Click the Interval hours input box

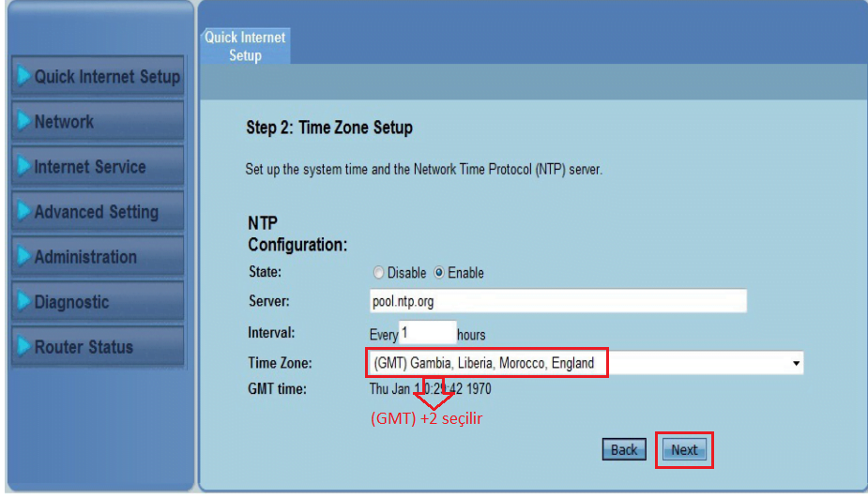(428, 333)
